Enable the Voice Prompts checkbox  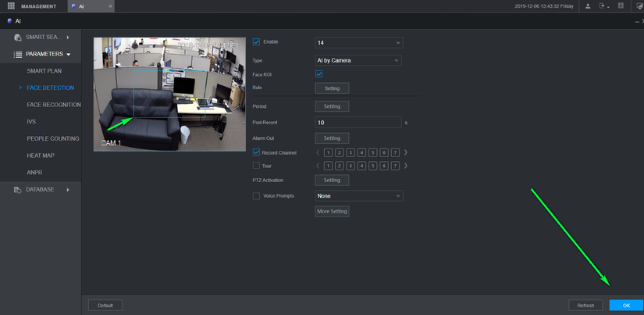pos(257,196)
